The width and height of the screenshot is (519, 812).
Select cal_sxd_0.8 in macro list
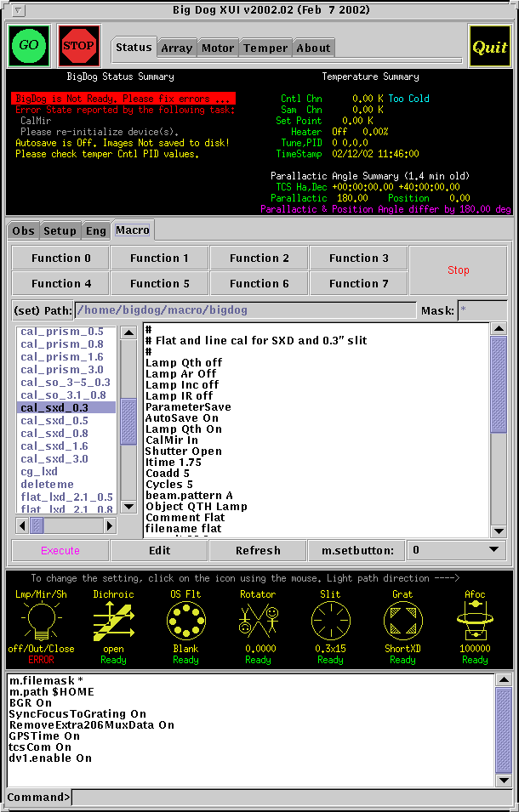tap(66, 434)
